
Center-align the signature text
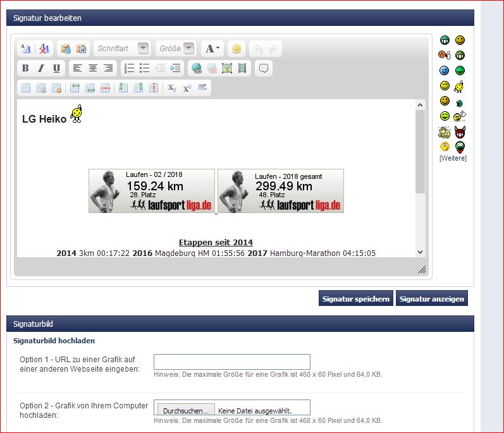pyautogui.click(x=93, y=68)
